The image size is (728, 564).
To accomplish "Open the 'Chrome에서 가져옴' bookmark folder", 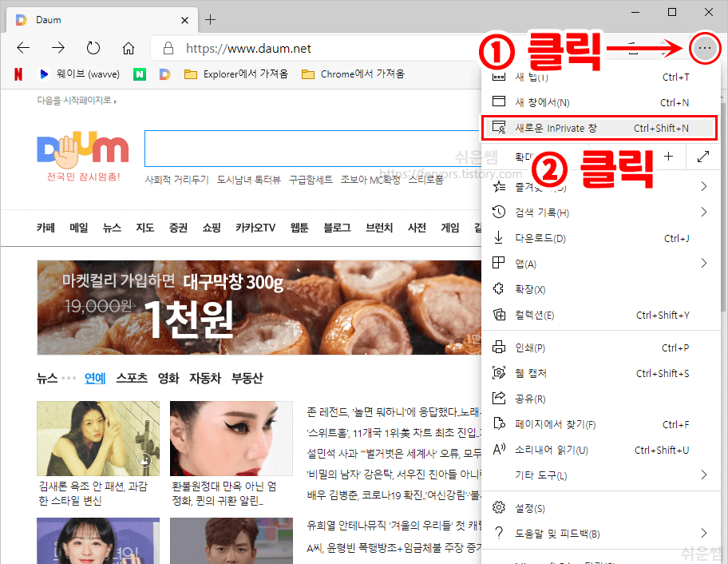I will 353,73.
